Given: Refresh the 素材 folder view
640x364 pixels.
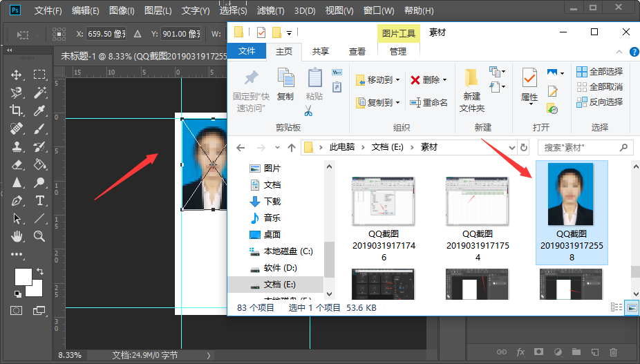Looking at the screenshot, I should point(524,147).
